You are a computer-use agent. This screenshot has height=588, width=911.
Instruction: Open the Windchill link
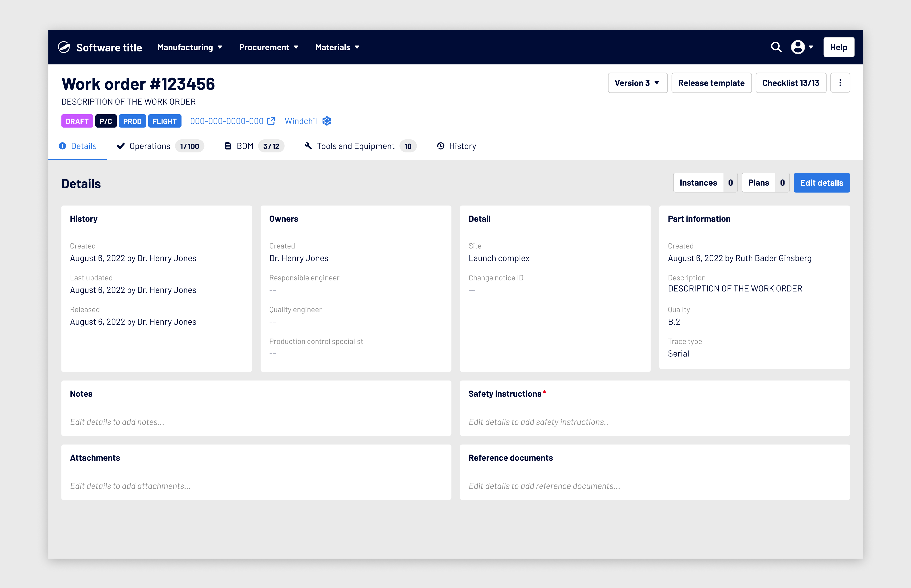(x=301, y=121)
